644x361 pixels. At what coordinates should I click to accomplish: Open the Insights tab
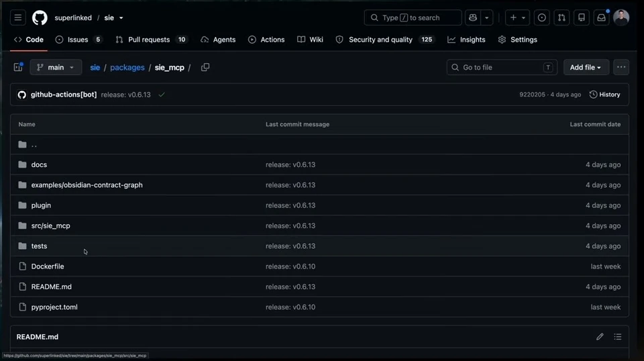point(466,40)
